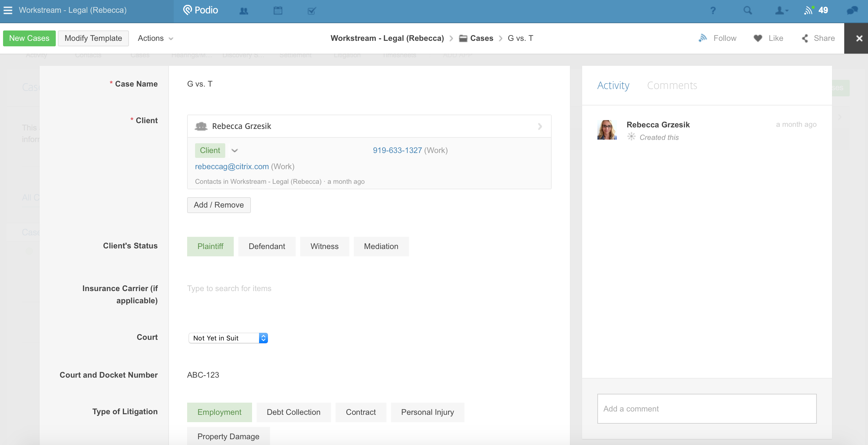Open the Court select box
868x445 pixels.
(x=228, y=338)
